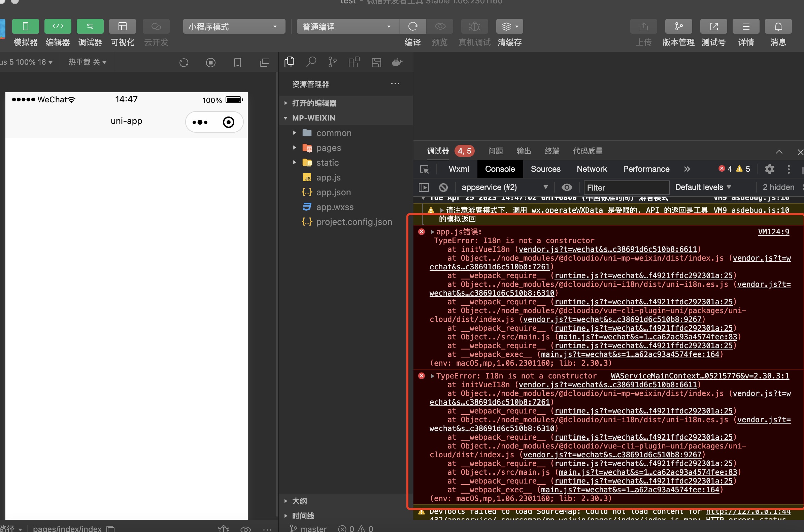Screen dimensions: 804x532
Task: Toggle the editor panel button
Action: pyautogui.click(x=58, y=27)
